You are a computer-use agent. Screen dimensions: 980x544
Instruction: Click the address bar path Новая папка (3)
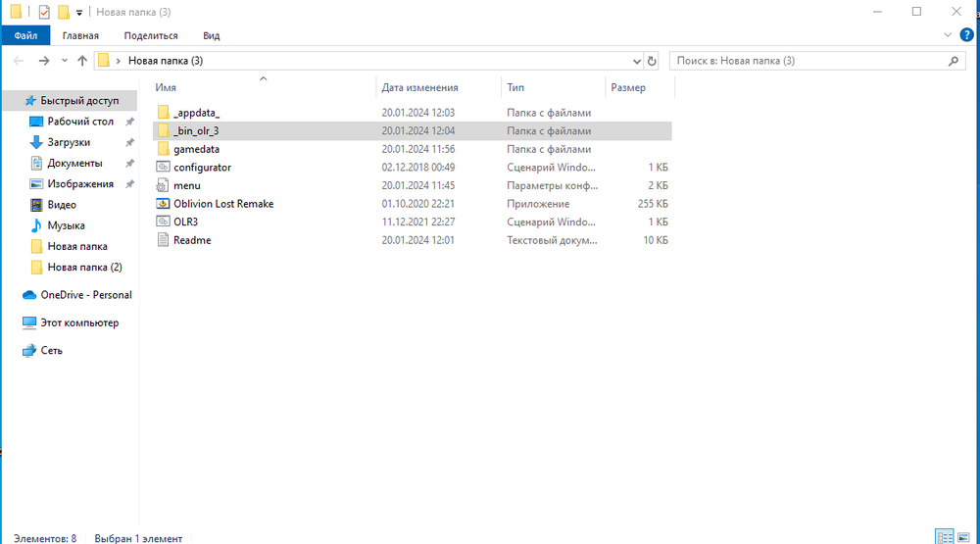coord(166,61)
